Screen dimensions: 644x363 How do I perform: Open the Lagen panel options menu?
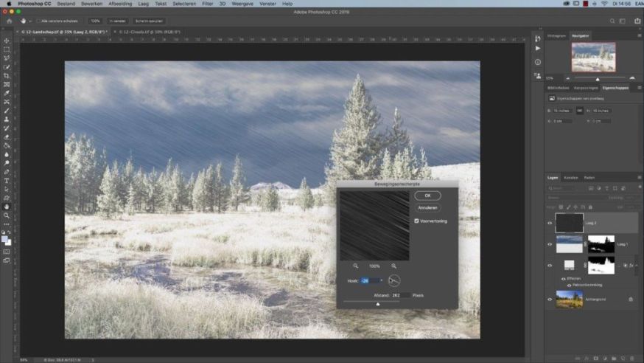pyautogui.click(x=638, y=178)
